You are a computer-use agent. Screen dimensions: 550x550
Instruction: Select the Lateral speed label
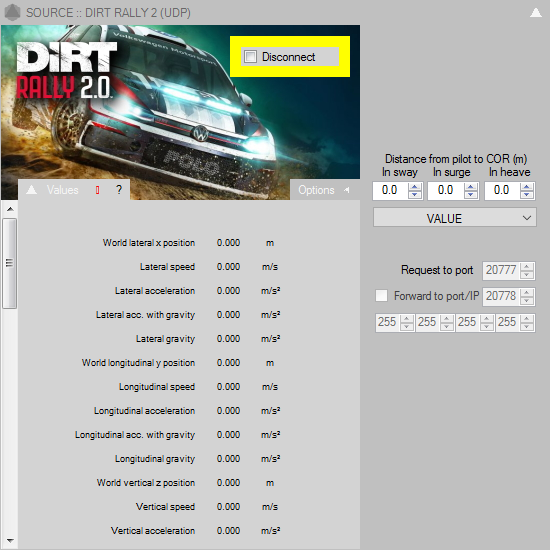point(167,267)
